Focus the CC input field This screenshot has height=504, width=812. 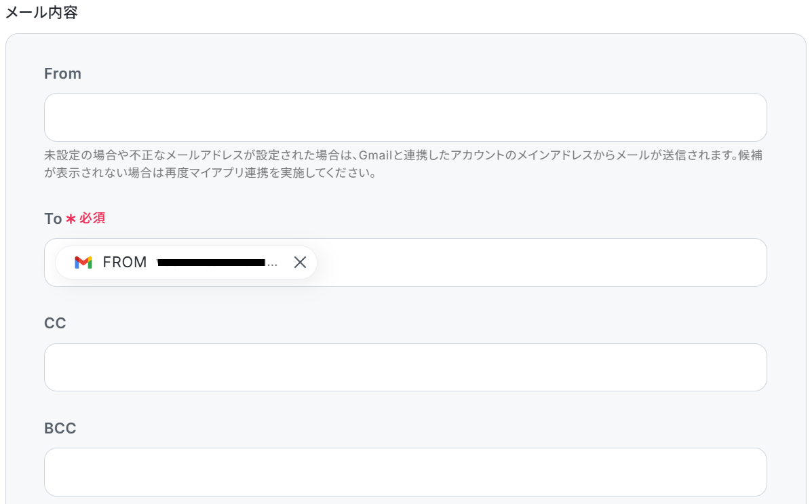tap(406, 367)
